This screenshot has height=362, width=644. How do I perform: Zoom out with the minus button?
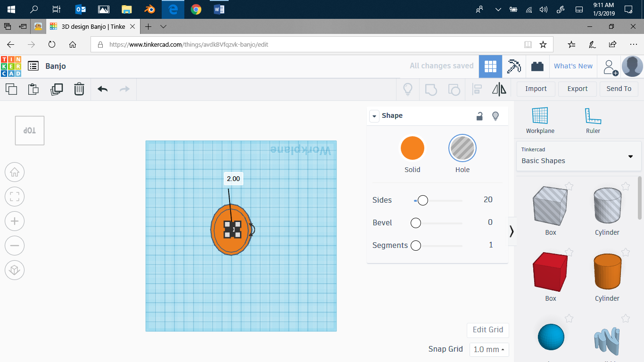point(15,246)
